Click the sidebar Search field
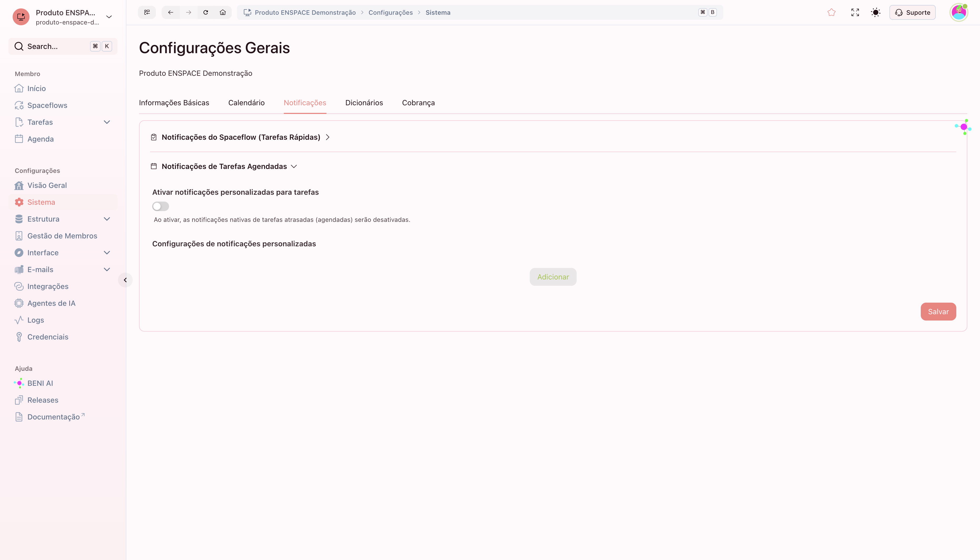Image resolution: width=980 pixels, height=560 pixels. point(63,46)
